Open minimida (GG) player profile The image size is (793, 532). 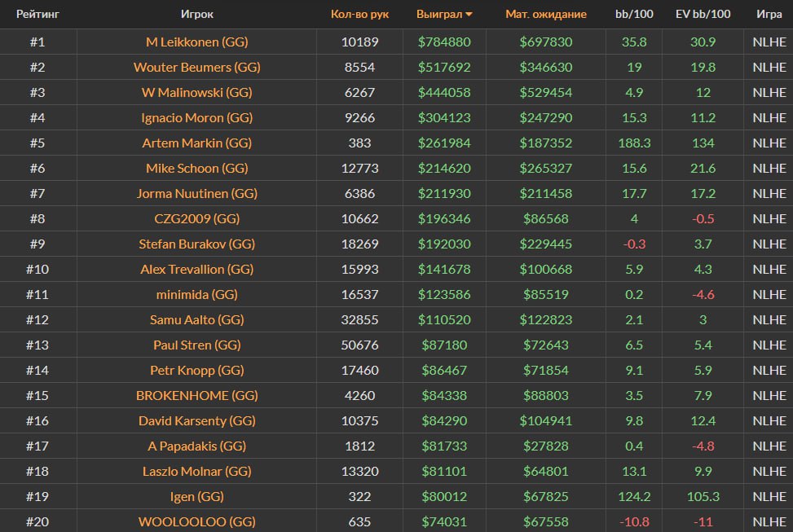click(x=196, y=294)
